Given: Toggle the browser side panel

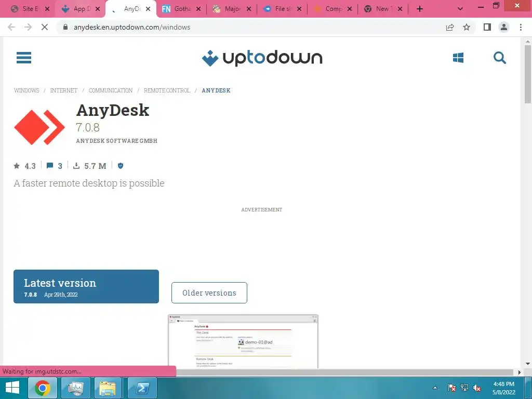Looking at the screenshot, I should pos(487,27).
